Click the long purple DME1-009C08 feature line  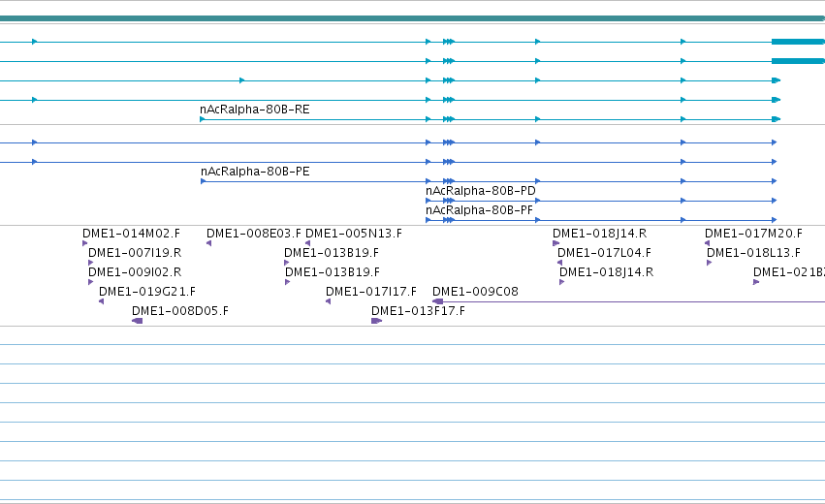(628, 302)
